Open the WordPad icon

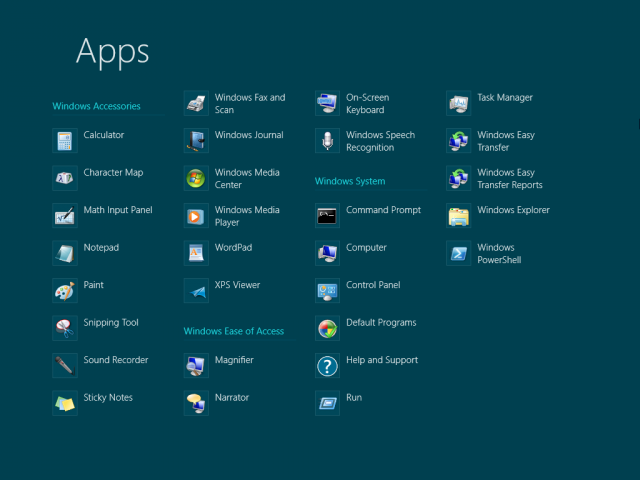(x=196, y=253)
